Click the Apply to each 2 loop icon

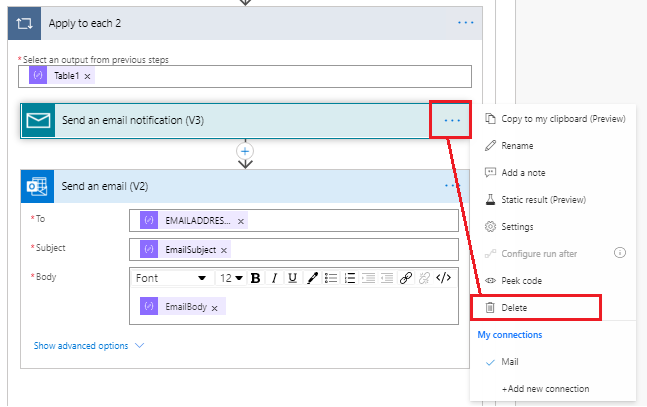pos(24,24)
